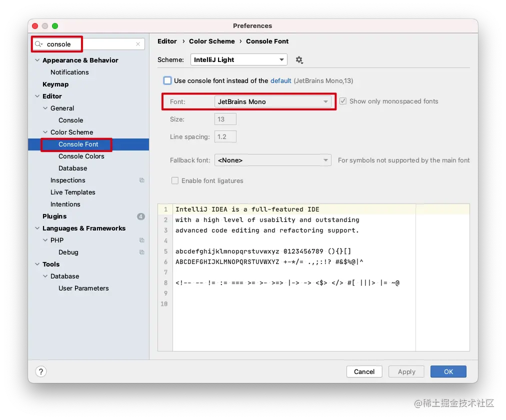Click the PHP row project-level icon
506x420 pixels.
(141, 240)
